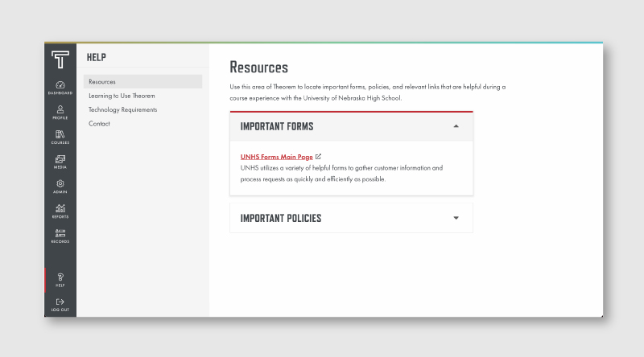Open the Media section

click(x=60, y=162)
